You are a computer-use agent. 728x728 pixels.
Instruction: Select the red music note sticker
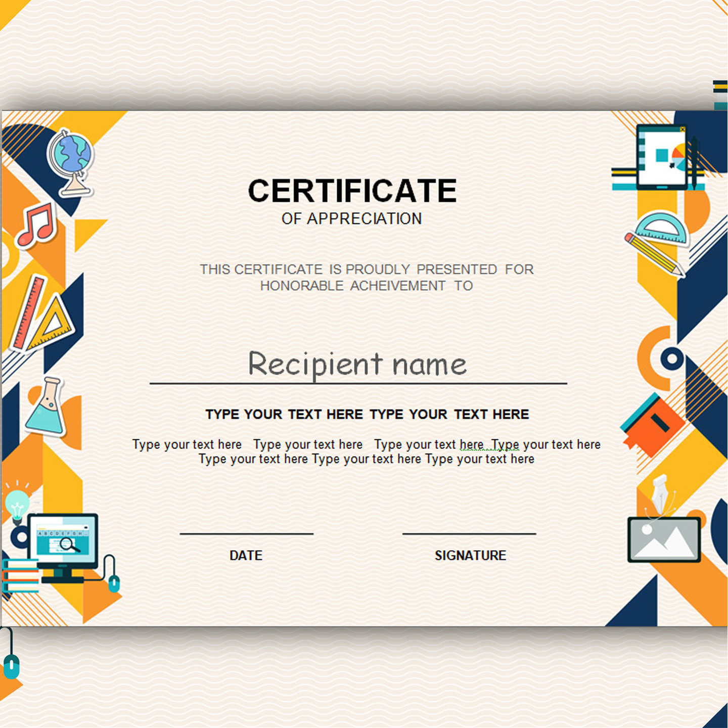[x=36, y=225]
